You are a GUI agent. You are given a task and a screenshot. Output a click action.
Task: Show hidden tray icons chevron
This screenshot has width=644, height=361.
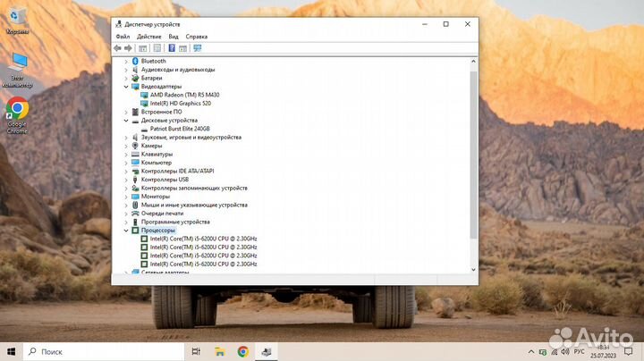pos(531,352)
